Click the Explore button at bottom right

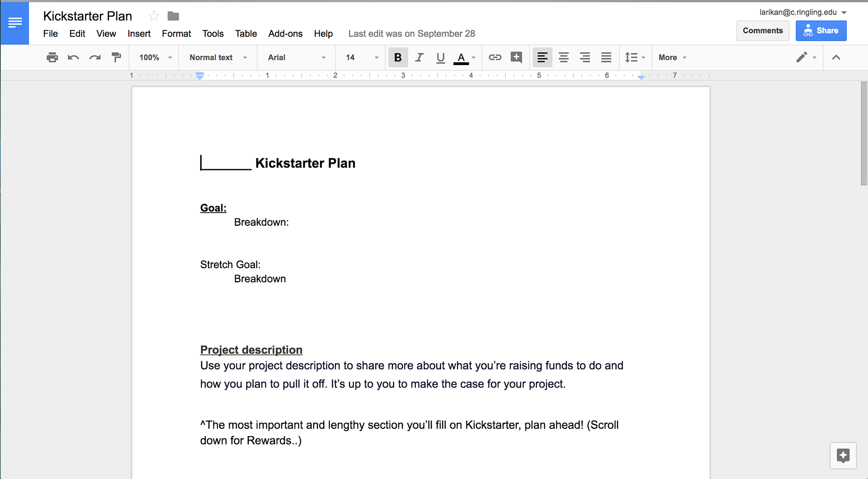click(x=843, y=455)
